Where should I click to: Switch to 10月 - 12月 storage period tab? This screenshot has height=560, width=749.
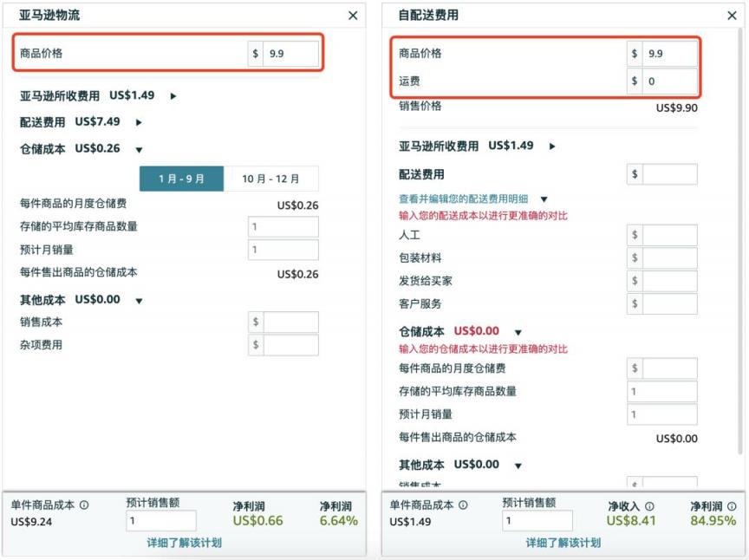tap(270, 179)
